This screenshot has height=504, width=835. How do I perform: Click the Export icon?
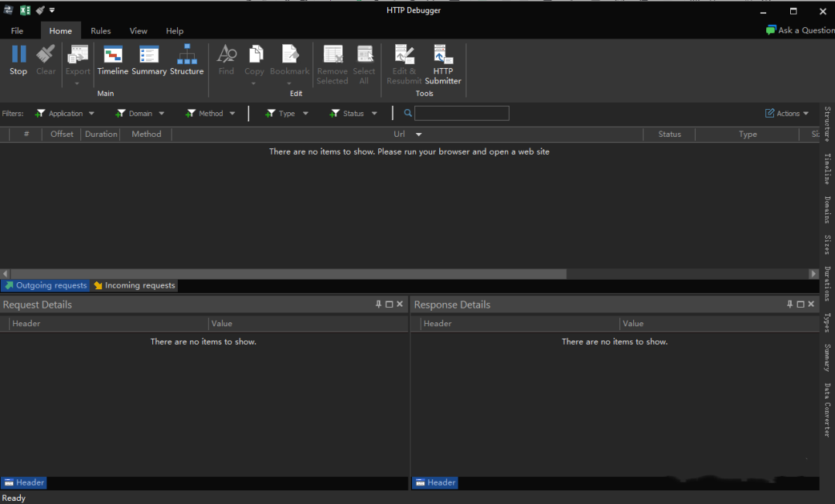pos(78,54)
